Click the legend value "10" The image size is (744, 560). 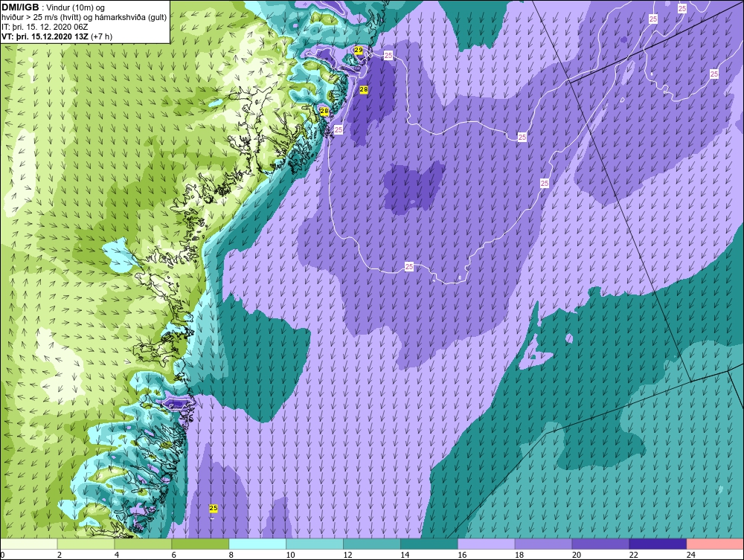[x=290, y=555]
